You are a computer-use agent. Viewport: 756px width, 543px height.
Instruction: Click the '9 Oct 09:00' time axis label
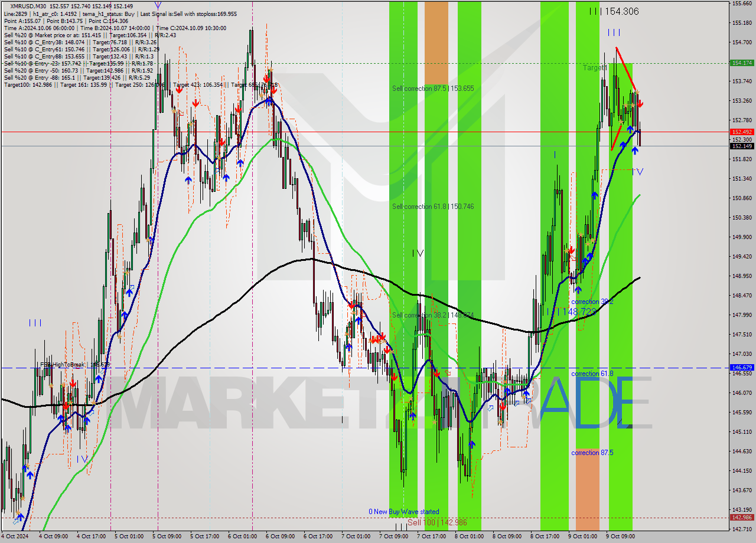click(621, 537)
